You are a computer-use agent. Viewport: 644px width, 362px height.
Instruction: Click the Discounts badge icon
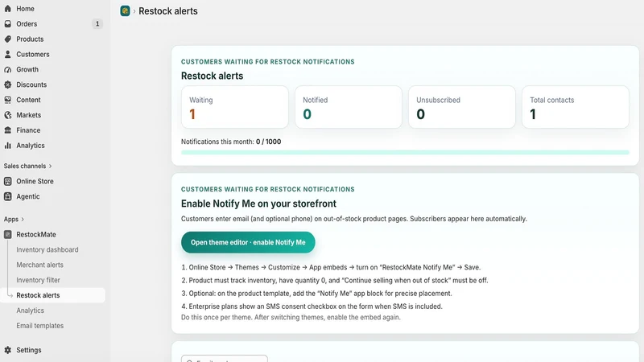tap(8, 84)
